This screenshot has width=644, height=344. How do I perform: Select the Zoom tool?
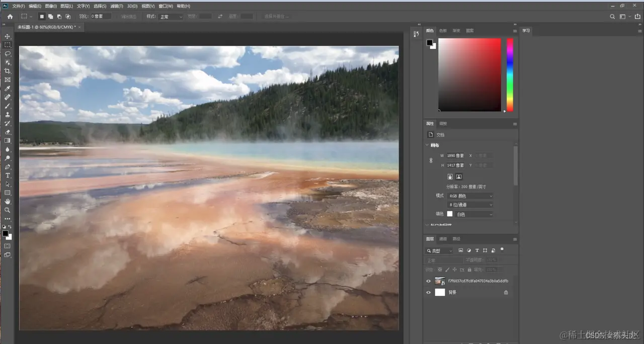point(8,210)
